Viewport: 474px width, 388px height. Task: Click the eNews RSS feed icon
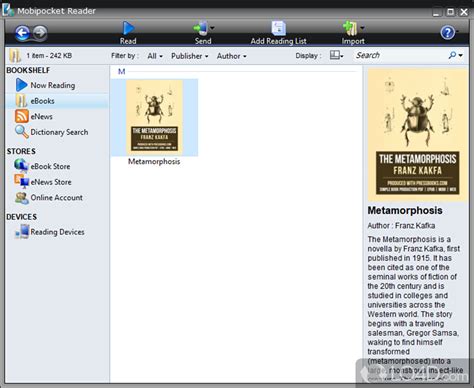(x=22, y=116)
